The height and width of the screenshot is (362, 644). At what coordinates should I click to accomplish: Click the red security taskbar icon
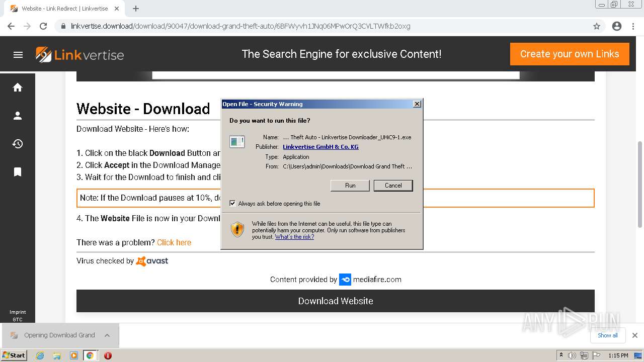(x=108, y=355)
